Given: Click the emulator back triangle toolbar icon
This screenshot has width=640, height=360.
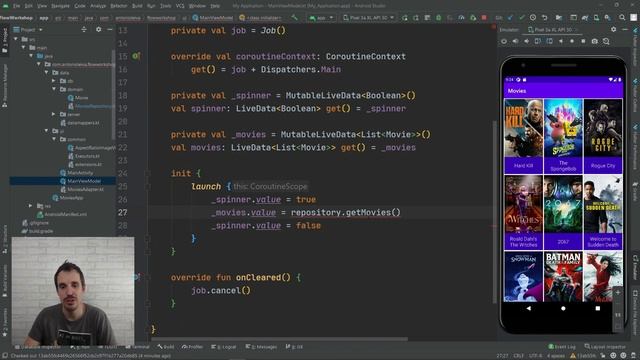Looking at the screenshot, I should (x=561, y=41).
